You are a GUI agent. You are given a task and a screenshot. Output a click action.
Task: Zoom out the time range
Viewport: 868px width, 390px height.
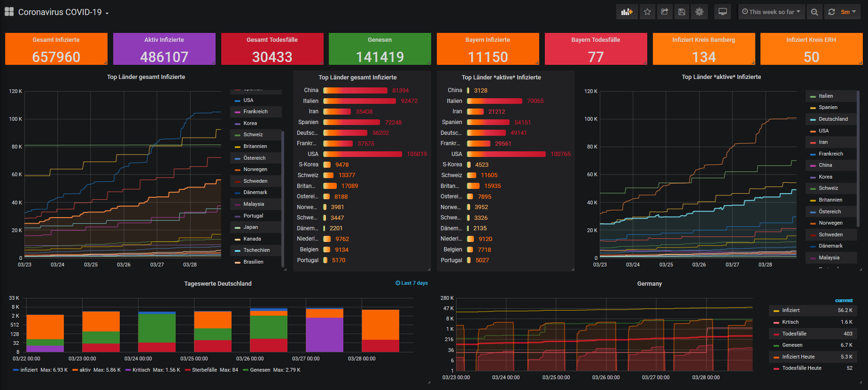tap(814, 12)
